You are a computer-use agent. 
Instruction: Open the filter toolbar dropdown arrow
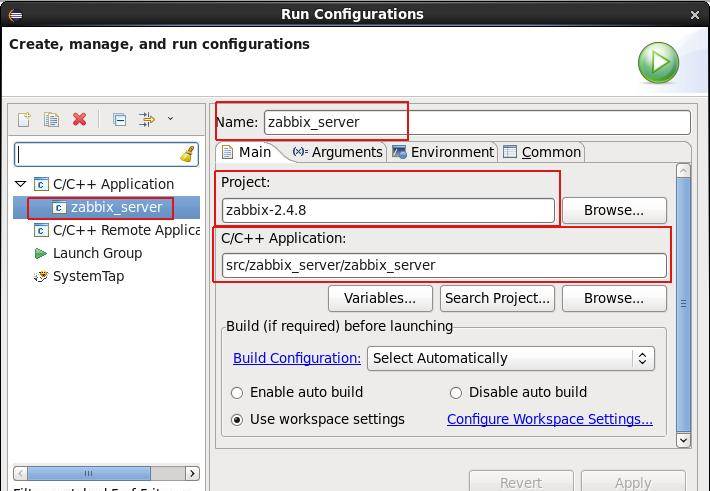[170, 119]
